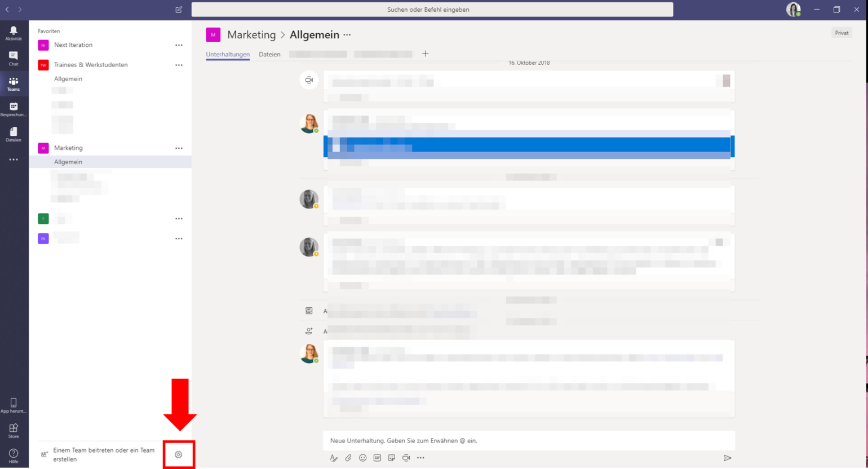Insert an emoji from the compose bar
Viewport: 868px width, 469px height.
pos(363,458)
